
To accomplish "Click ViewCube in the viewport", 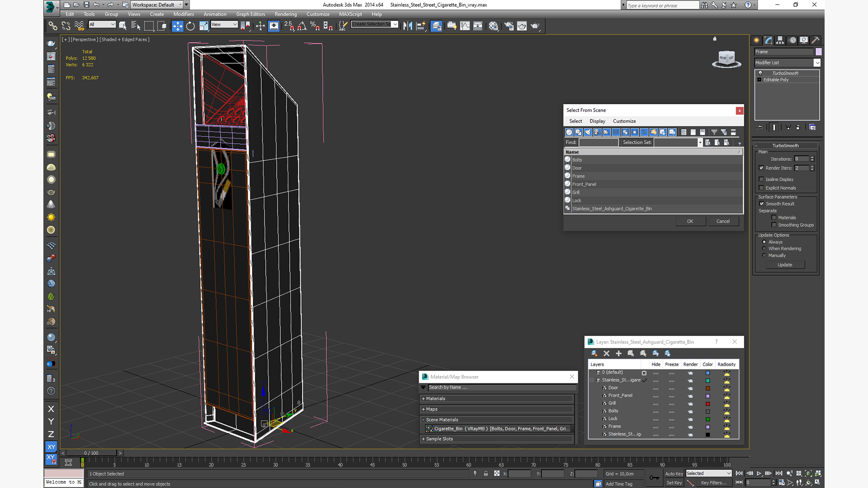I will 726,59.
